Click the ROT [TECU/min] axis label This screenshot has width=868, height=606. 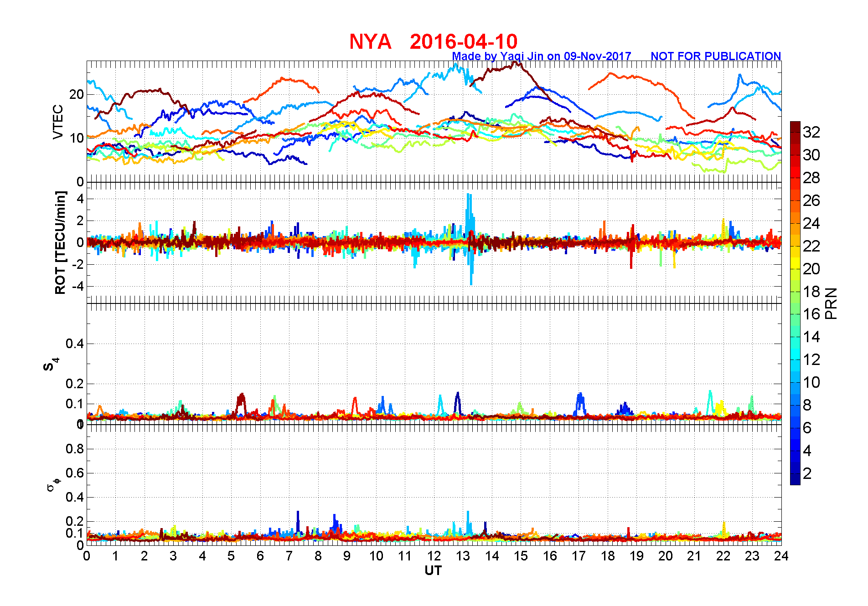[x=60, y=242]
